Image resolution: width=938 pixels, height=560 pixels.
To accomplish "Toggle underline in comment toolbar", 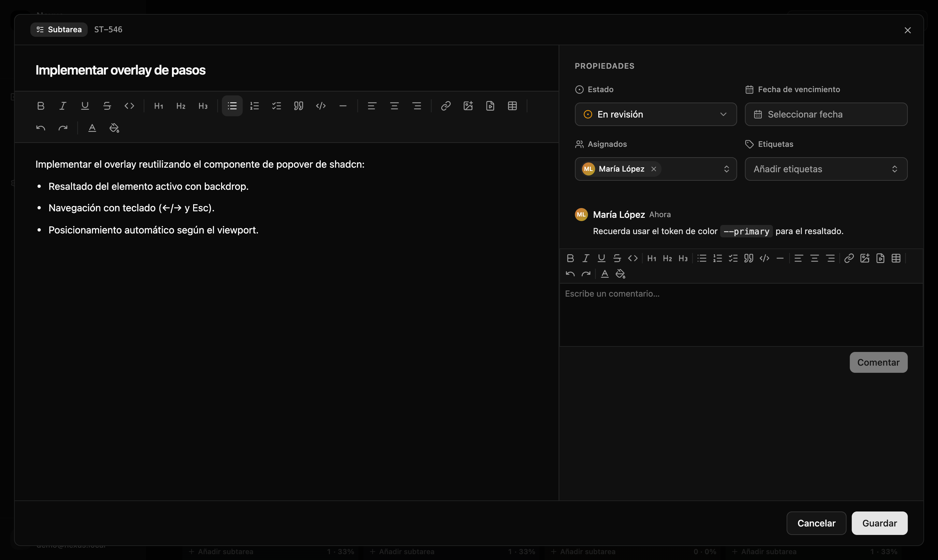I will (x=602, y=258).
